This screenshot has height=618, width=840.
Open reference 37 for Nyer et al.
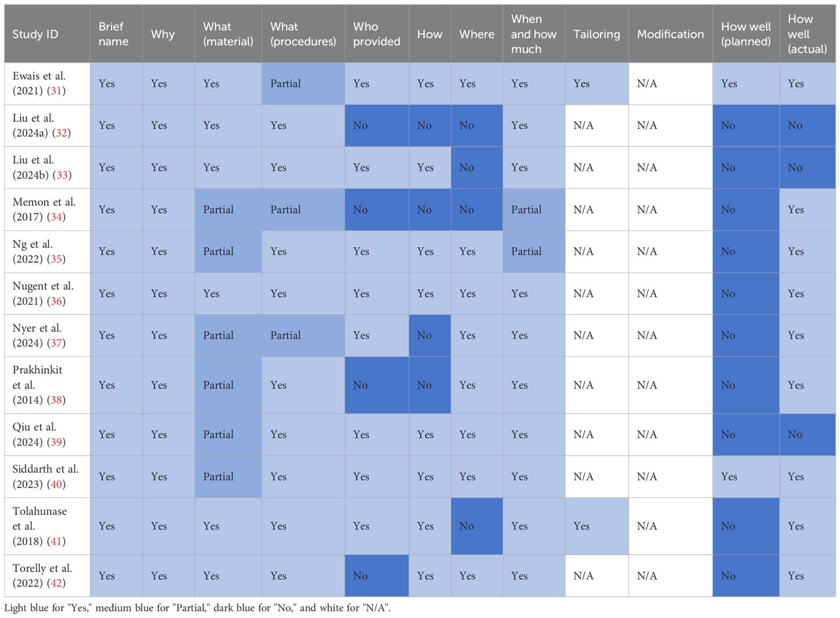pos(56,343)
